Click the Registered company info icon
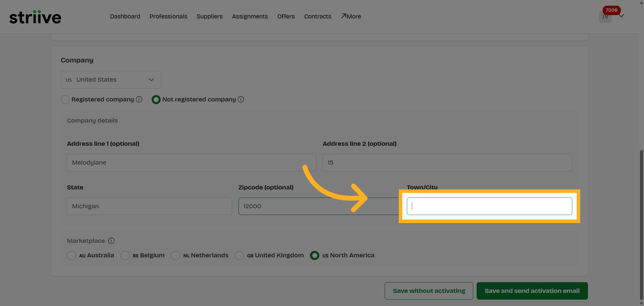This screenshot has width=644, height=306. (x=139, y=99)
